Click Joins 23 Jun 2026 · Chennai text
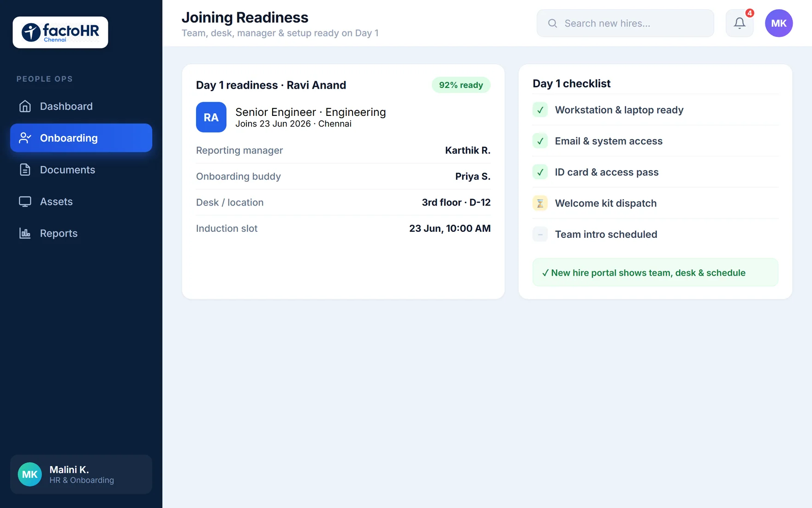The width and height of the screenshot is (812, 508). (x=293, y=124)
